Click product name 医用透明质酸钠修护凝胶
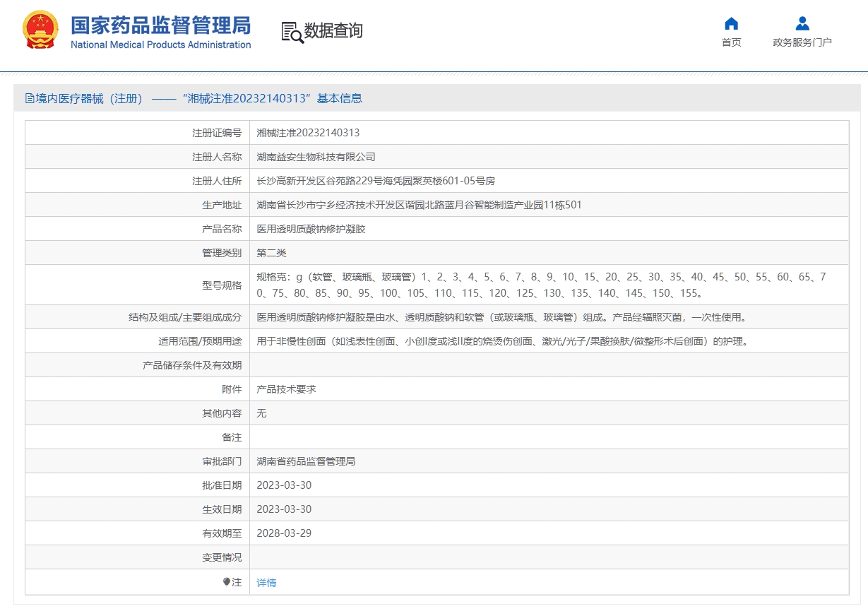868x611 pixels. pos(311,229)
